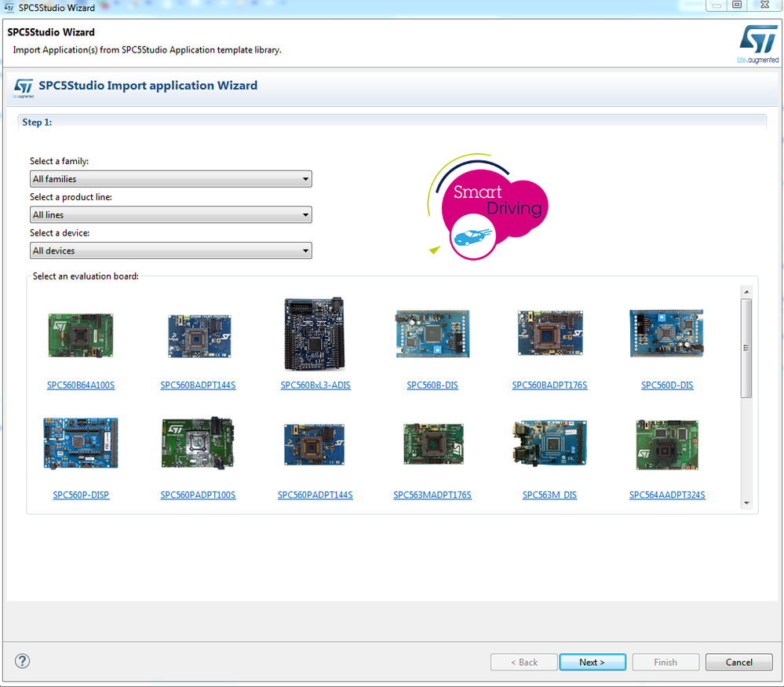Viewport: 784px width, 687px height.
Task: Click the board list scroll down arrow
Action: point(746,503)
